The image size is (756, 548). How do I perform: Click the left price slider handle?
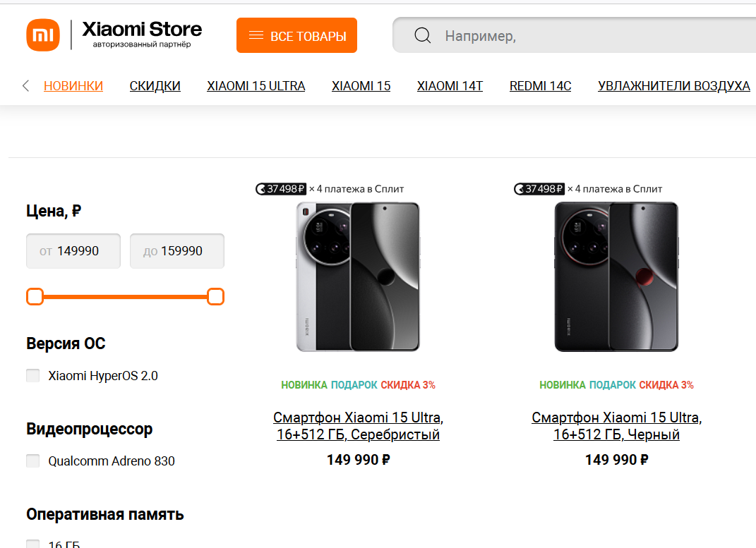[35, 297]
